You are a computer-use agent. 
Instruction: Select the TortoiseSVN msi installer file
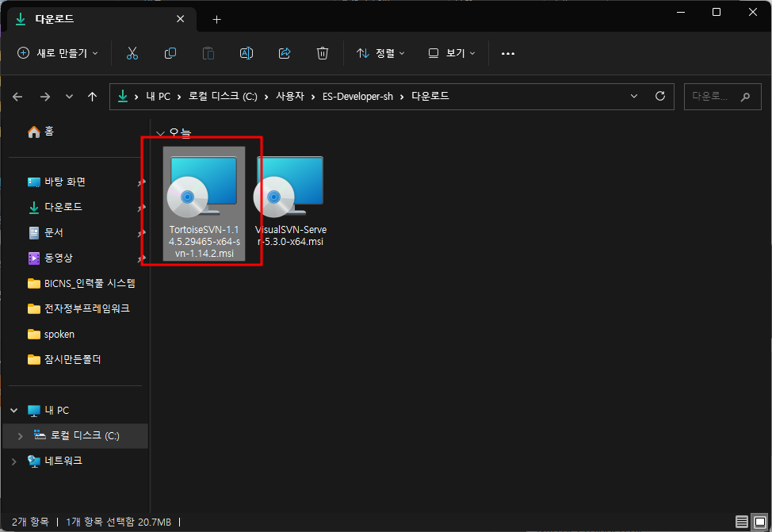(x=204, y=204)
